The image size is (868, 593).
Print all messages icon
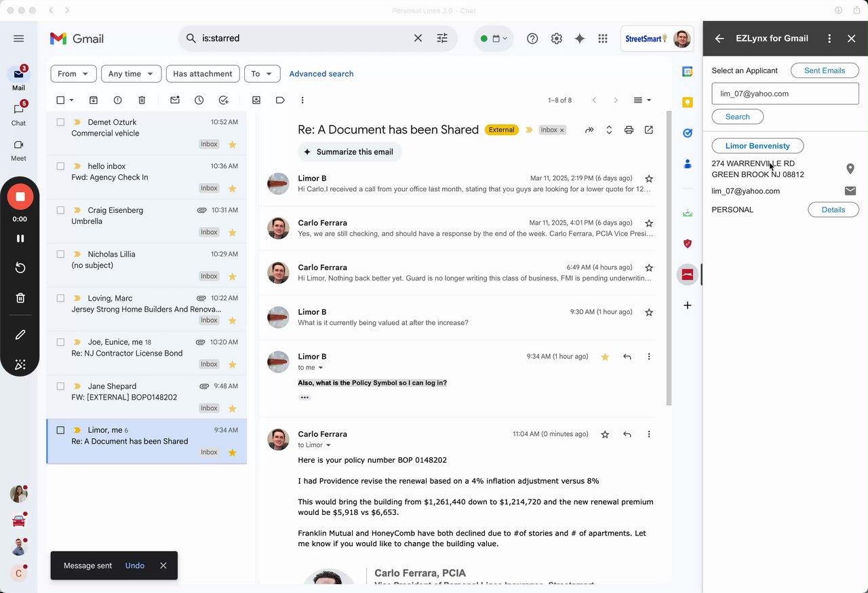pos(629,130)
